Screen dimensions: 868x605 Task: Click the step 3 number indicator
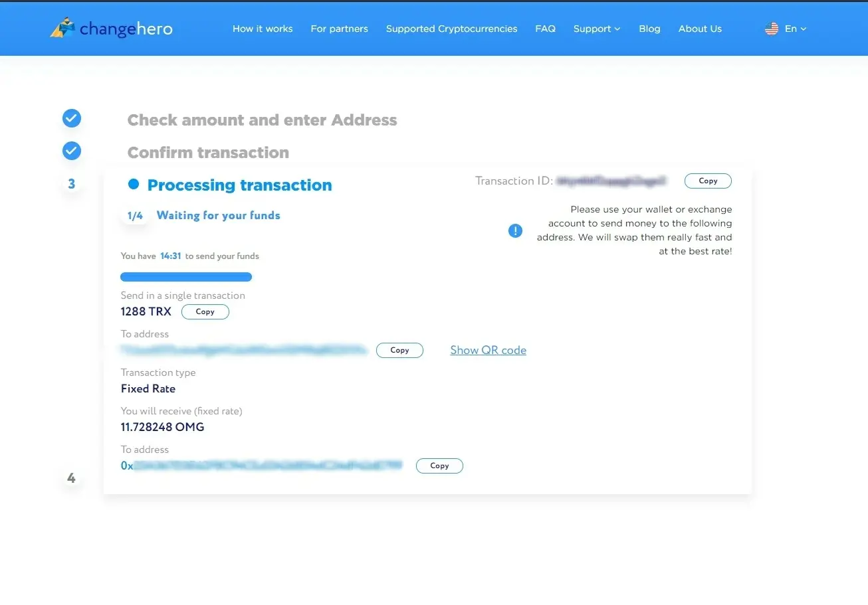[x=72, y=184]
